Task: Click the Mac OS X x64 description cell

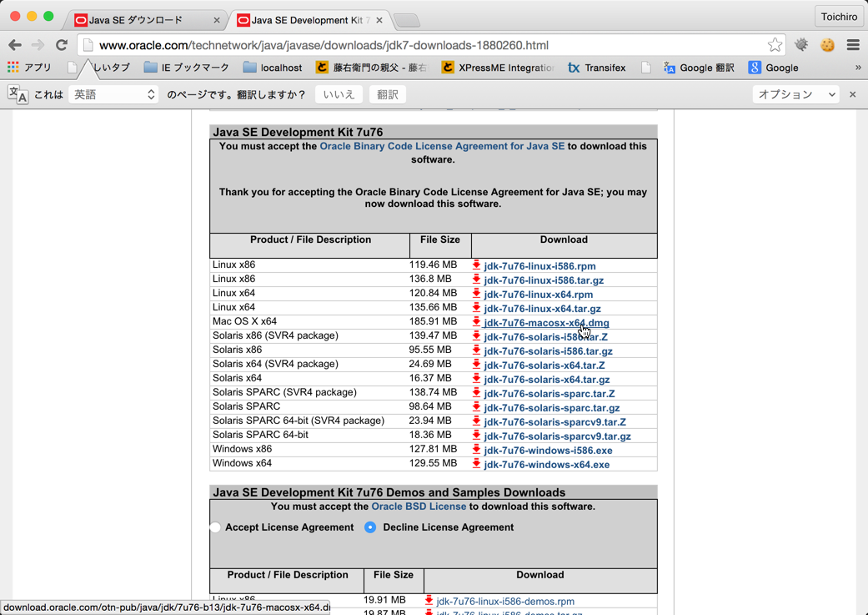Action: 244,321
